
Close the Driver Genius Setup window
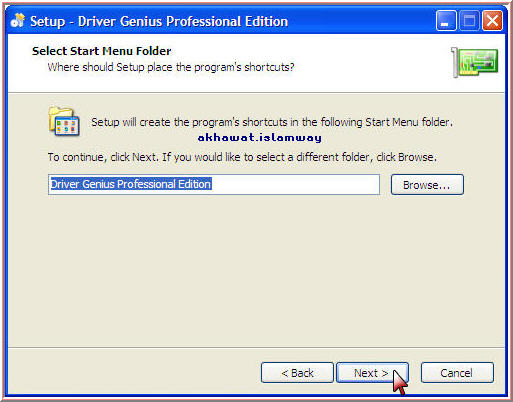click(492, 21)
